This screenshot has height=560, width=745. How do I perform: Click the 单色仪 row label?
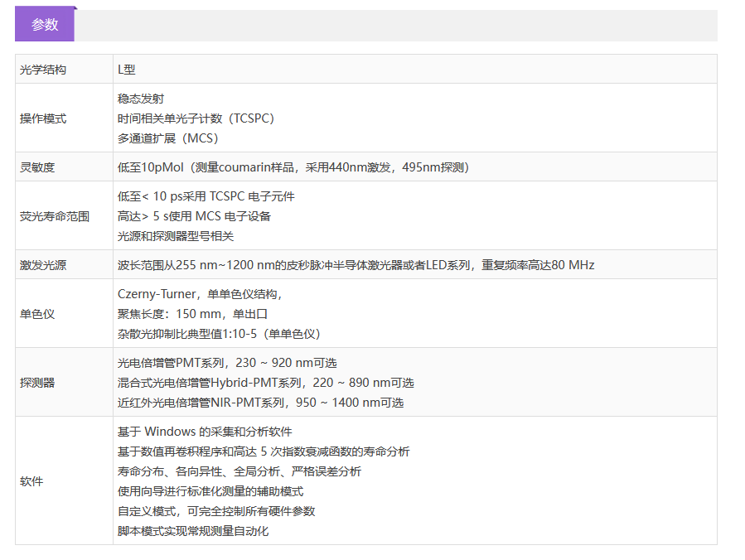click(x=37, y=314)
